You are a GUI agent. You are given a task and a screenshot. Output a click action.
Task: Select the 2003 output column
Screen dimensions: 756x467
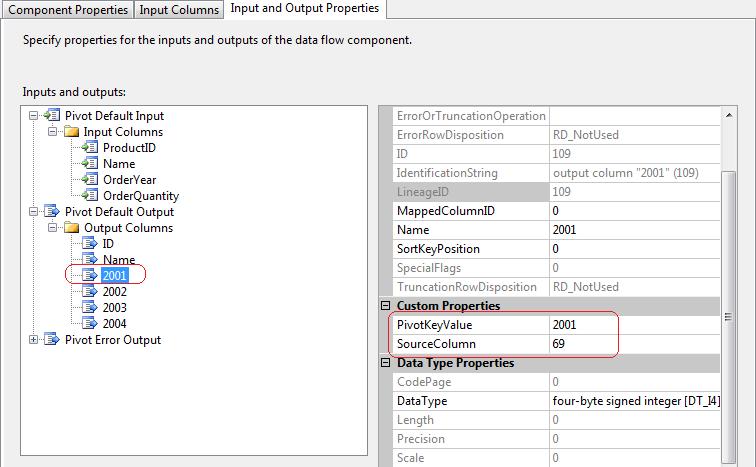click(x=114, y=308)
